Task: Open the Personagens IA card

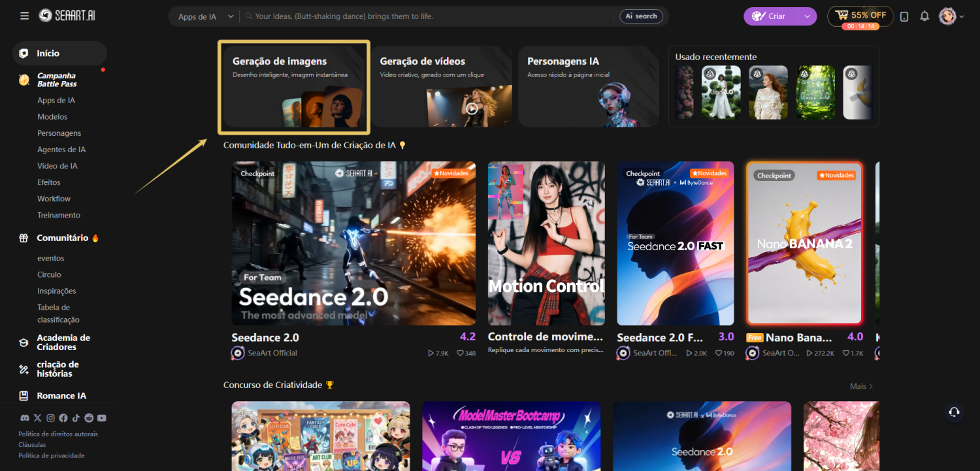Action: pyautogui.click(x=589, y=87)
